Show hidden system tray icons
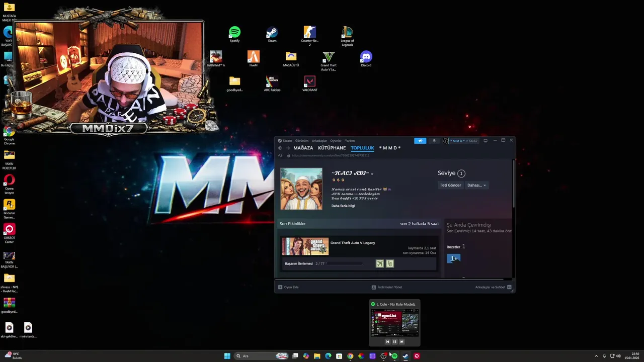The image size is (644, 362). point(596,356)
